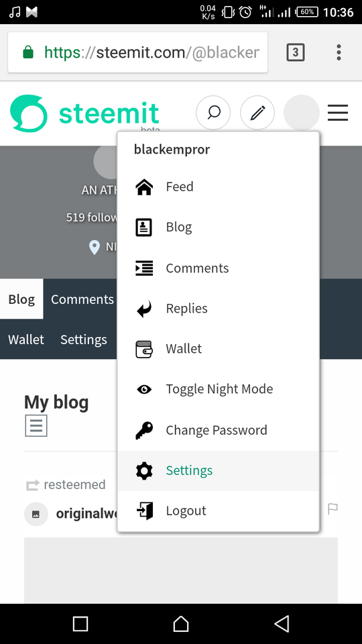
Task: Open the search magnifier icon
Action: pos(213,113)
